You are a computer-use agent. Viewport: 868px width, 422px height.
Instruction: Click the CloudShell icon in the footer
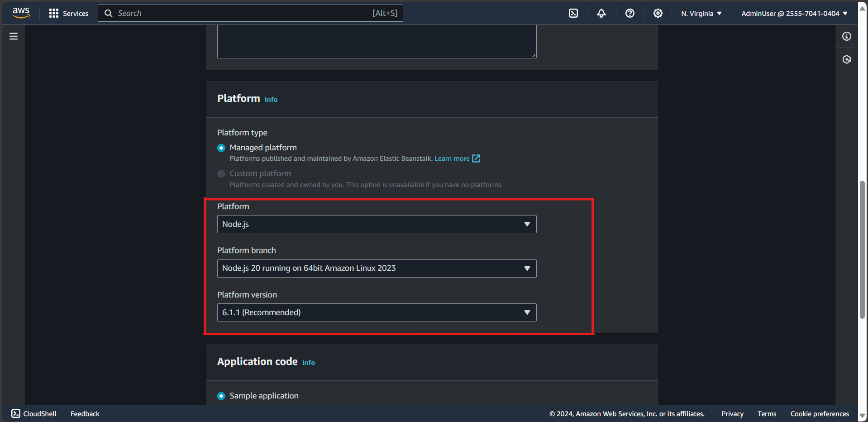tap(16, 413)
